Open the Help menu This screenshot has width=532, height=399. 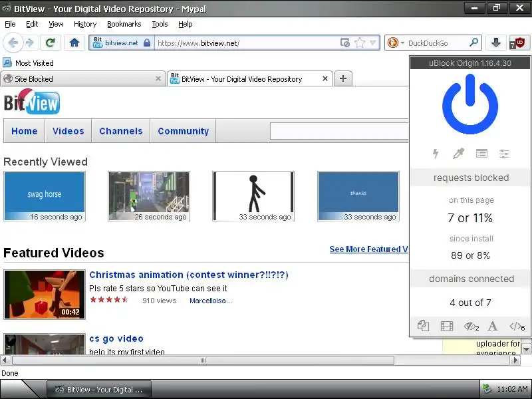click(186, 24)
